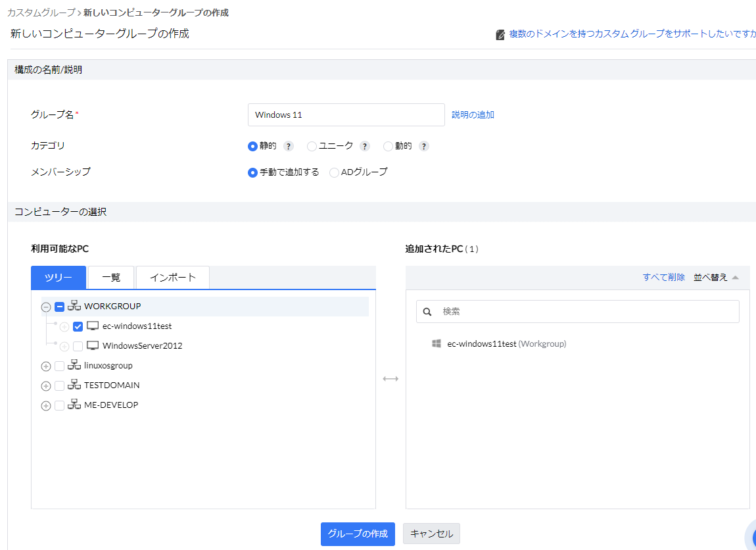Check the WindowsServer2012 checkbox
Screen dimensions: 756x550
(x=78, y=346)
